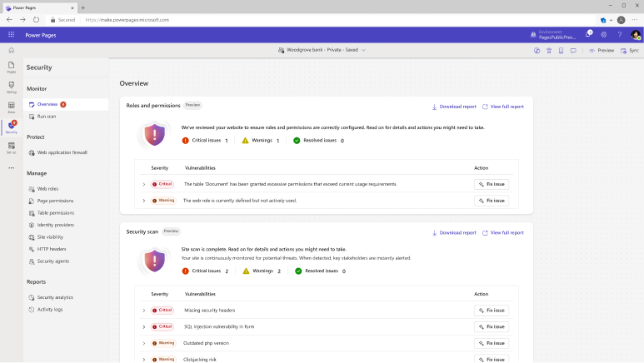The width and height of the screenshot is (644, 363).
Task: Click 'Clickjacking risk' vulnerability text
Action: 200,360
